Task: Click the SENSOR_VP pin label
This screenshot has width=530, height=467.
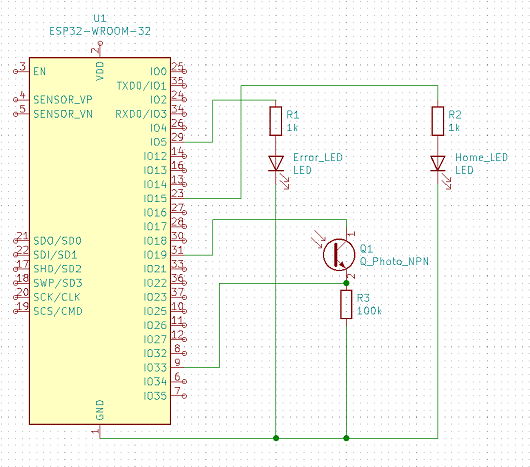Action: 63,100
